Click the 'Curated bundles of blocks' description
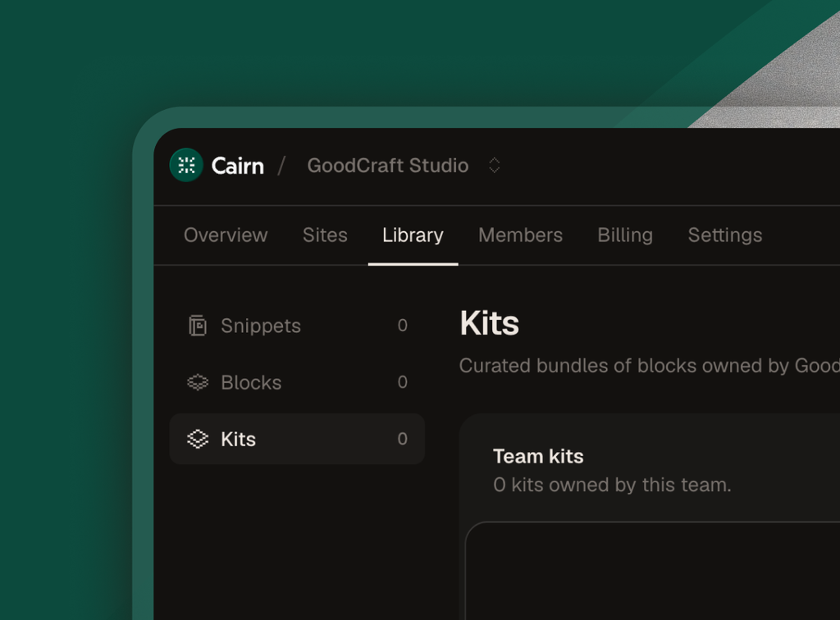Image resolution: width=840 pixels, height=620 pixels. coord(650,366)
